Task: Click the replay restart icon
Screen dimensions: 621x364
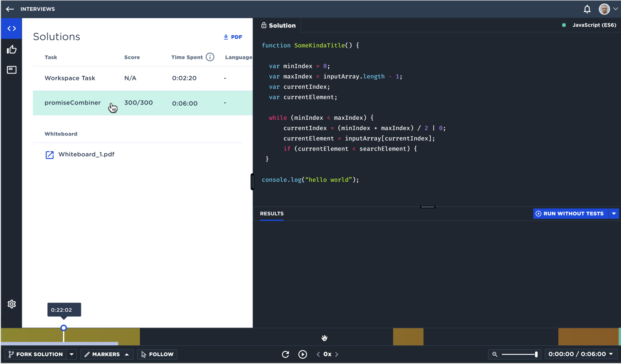Action: tap(286, 354)
